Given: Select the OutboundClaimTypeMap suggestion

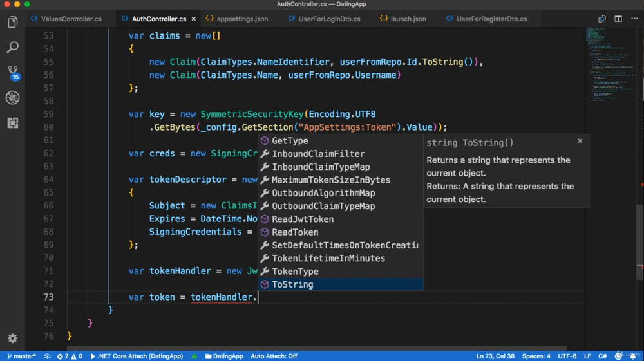Looking at the screenshot, I should [x=340, y=206].
